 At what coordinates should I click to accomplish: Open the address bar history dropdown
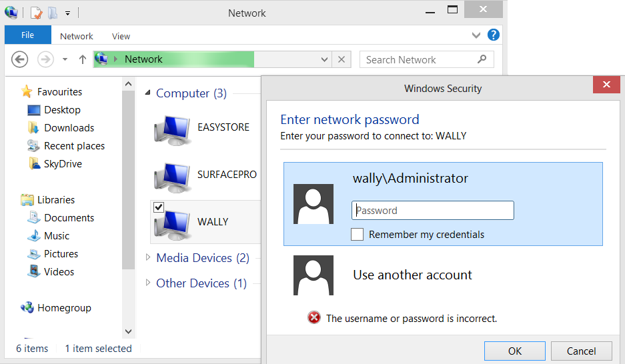(x=325, y=59)
